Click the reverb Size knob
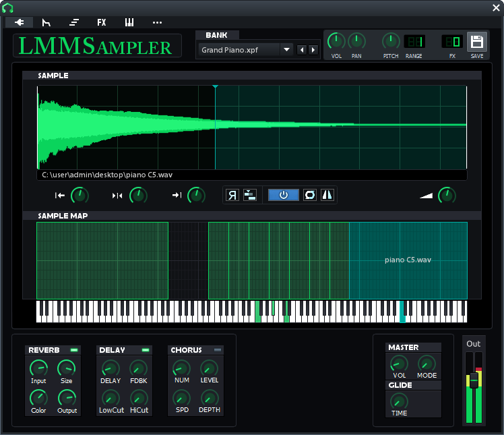The width and height of the screenshot is (504, 435). point(67,368)
